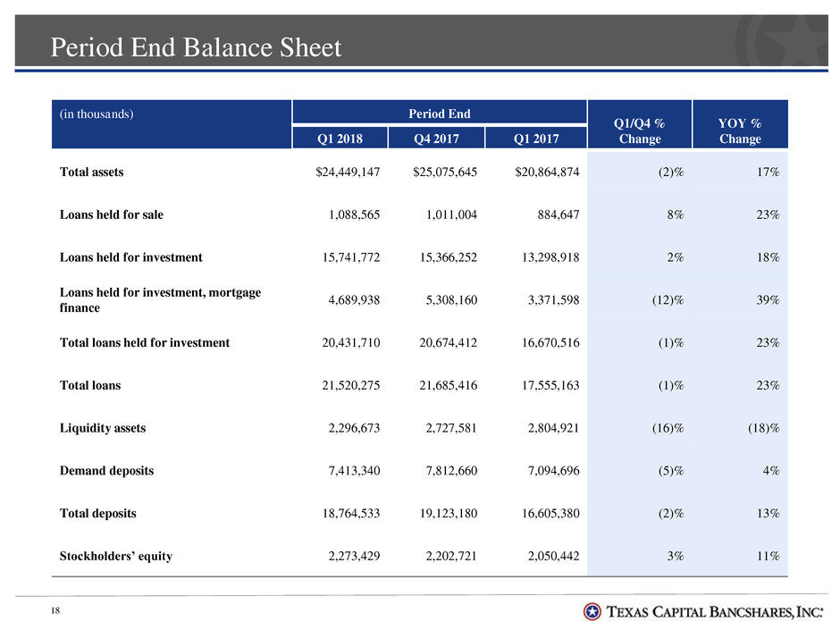Click the (12)% change cell

(x=668, y=300)
